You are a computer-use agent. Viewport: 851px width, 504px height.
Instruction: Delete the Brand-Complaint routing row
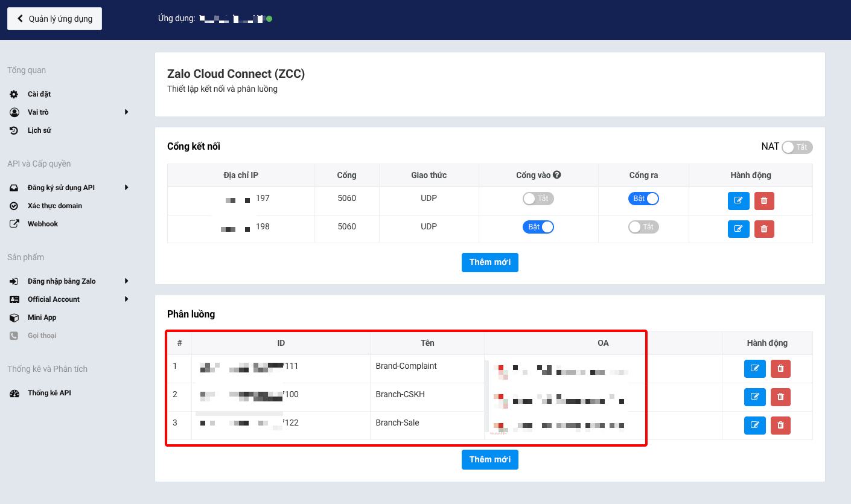click(780, 368)
